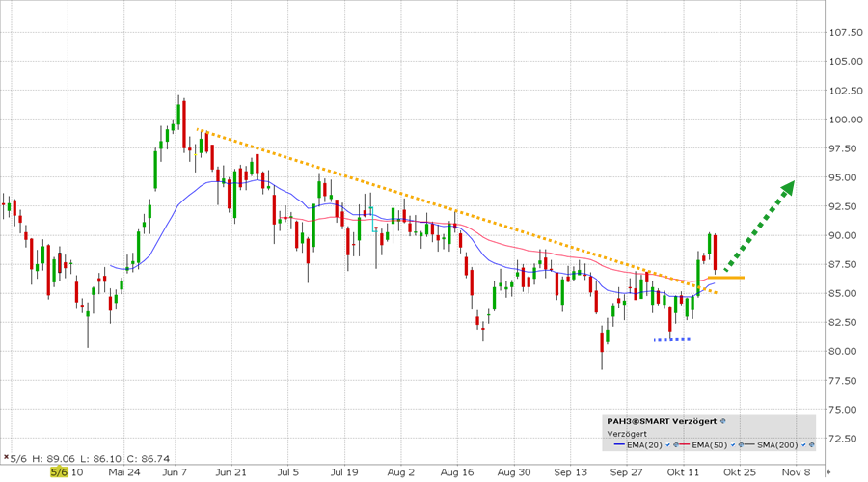Click the L: 86.10 low value
Viewport: 868px width, 482px height.
tap(100, 458)
